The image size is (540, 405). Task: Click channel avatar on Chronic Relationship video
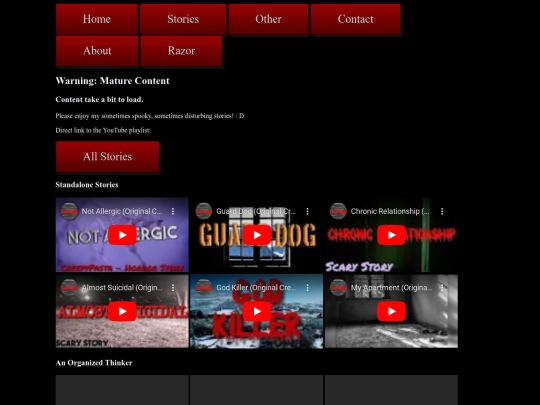point(338,211)
